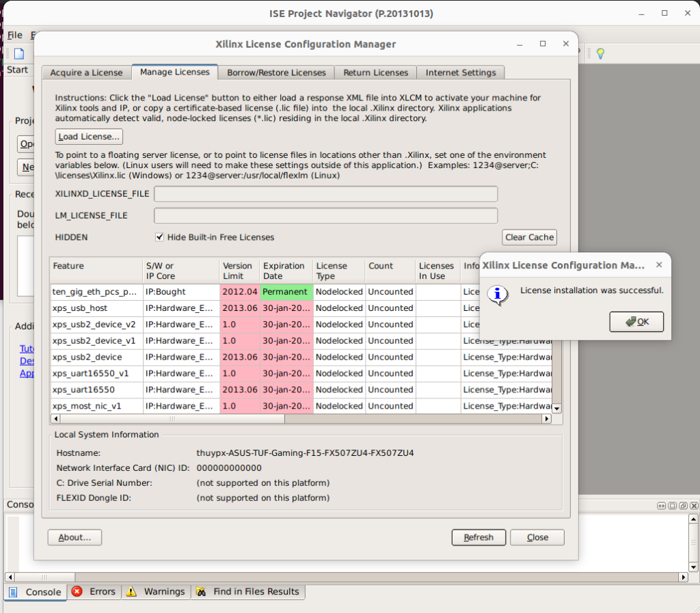Click the Load License... button
The height and width of the screenshot is (613, 700).
89,137
